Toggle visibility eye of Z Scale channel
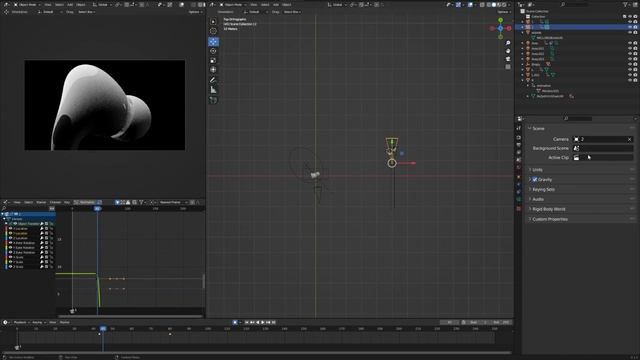Image resolution: width=640 pixels, height=360 pixels. click(11, 267)
